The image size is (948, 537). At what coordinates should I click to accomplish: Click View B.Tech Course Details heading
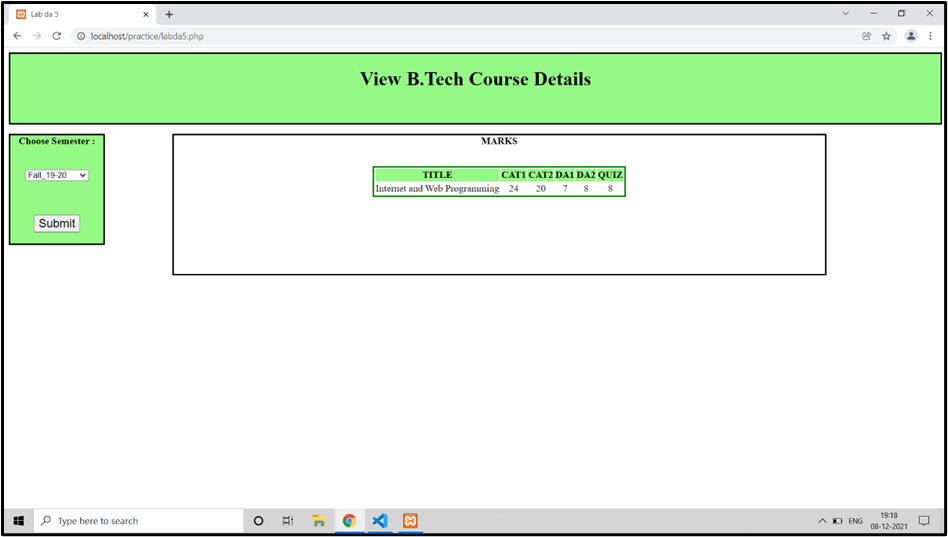475,79
